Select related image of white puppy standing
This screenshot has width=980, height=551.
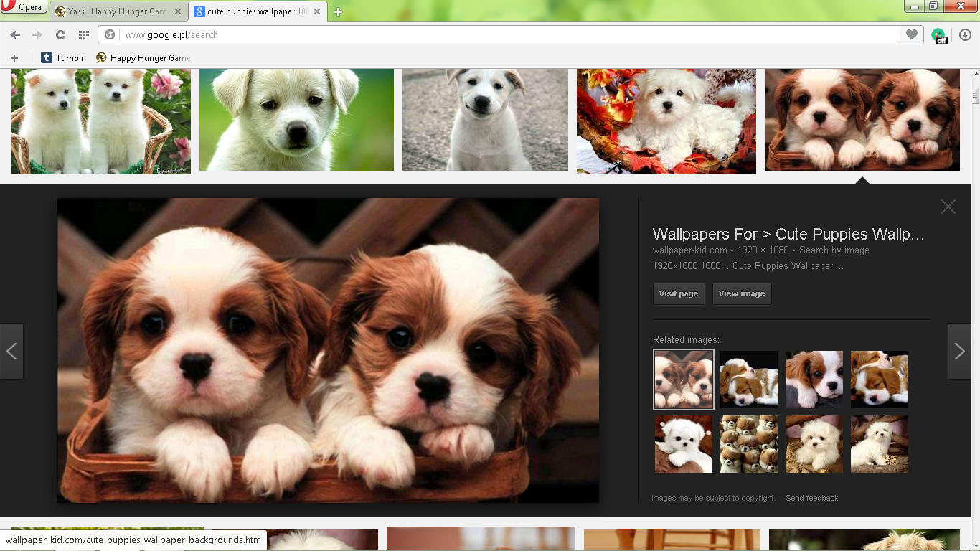[880, 444]
